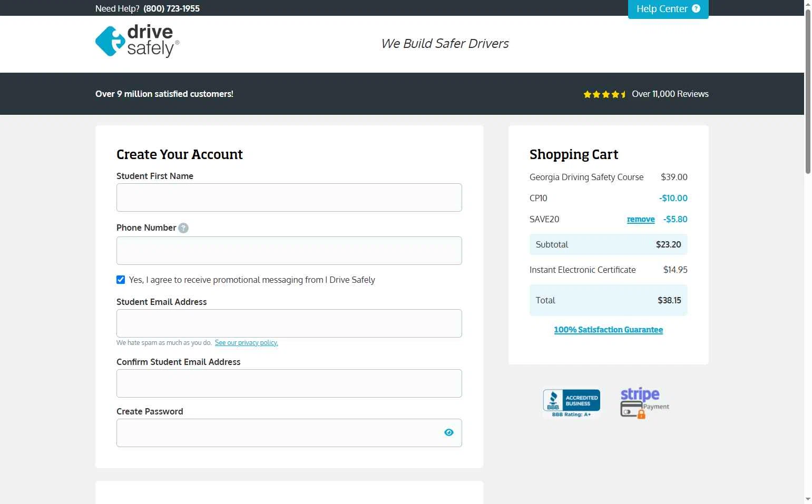Click the We Build Safer Drivers tagline
Image resolution: width=812 pixels, height=504 pixels.
[x=445, y=44]
